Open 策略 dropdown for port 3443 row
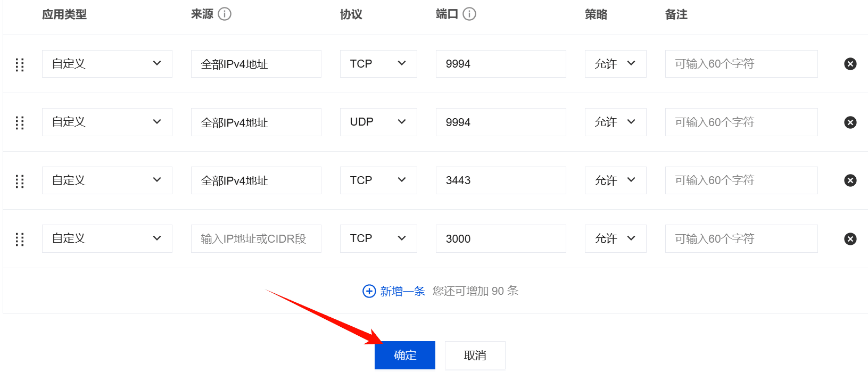 (x=615, y=180)
